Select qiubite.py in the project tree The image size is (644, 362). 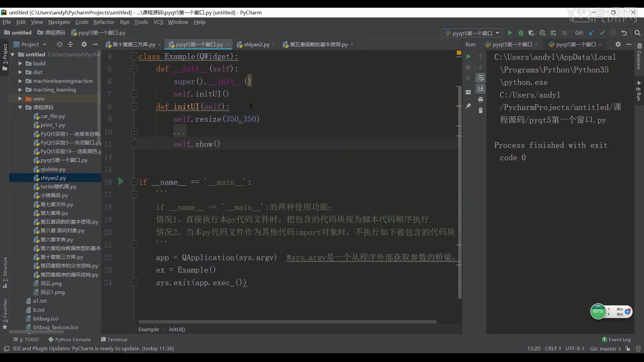pos(53,169)
